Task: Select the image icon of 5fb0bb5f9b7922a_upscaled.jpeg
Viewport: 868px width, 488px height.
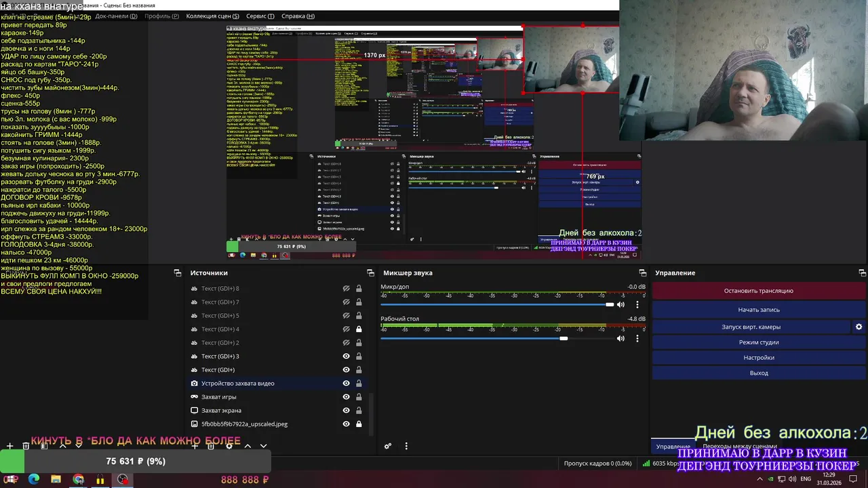Action: (195, 424)
